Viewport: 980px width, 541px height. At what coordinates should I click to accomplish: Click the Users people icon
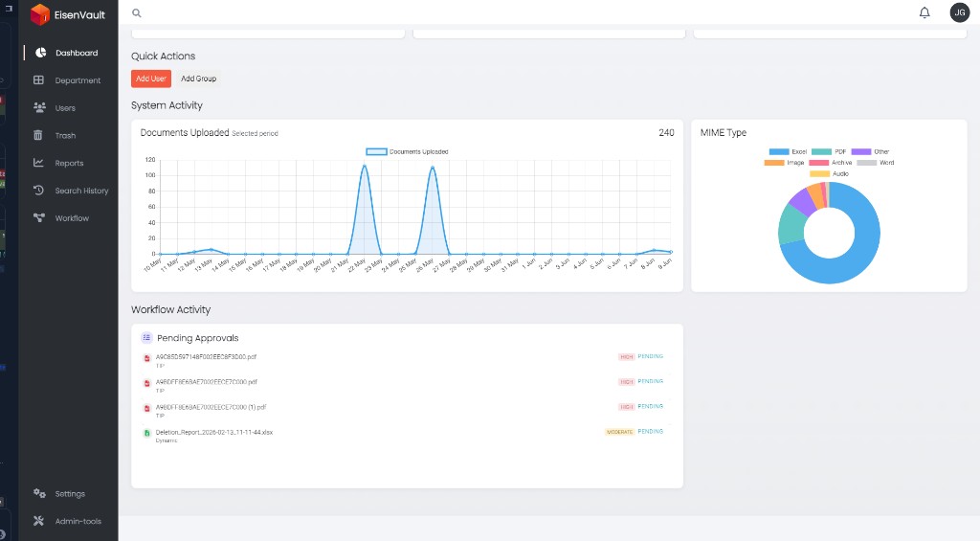(39, 107)
